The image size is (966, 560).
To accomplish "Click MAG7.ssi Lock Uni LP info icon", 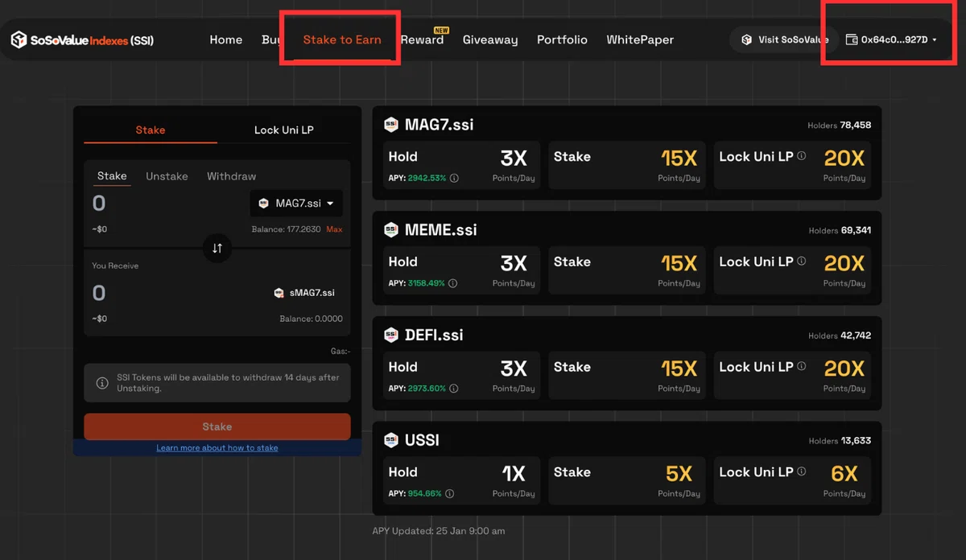I will point(801,156).
